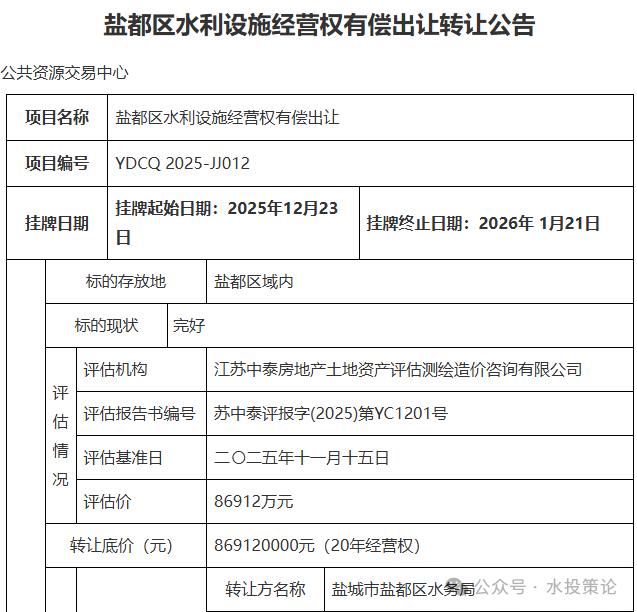Click the 标的存放地 label
The image size is (637, 612).
tap(126, 282)
